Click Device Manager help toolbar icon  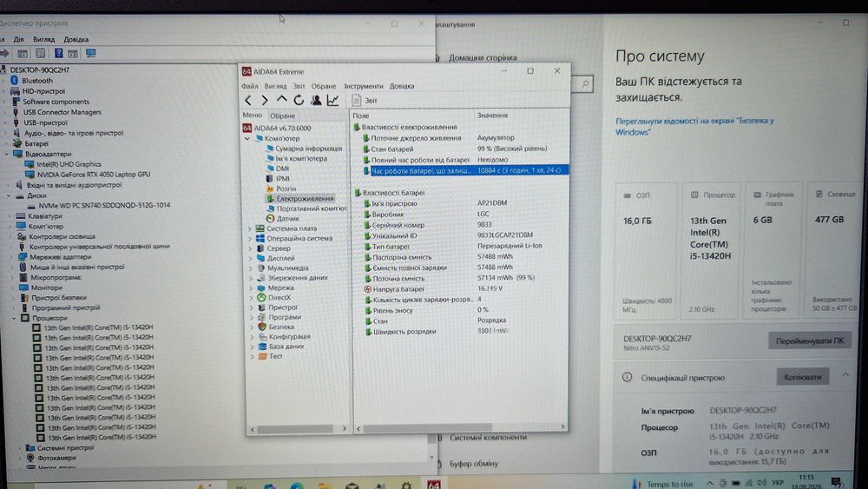pos(58,53)
